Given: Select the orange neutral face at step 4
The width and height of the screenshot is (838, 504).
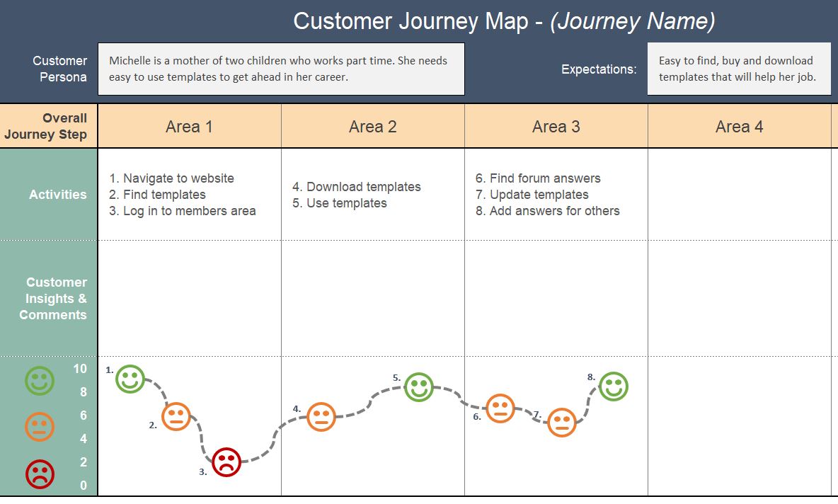Looking at the screenshot, I should coord(321,417).
